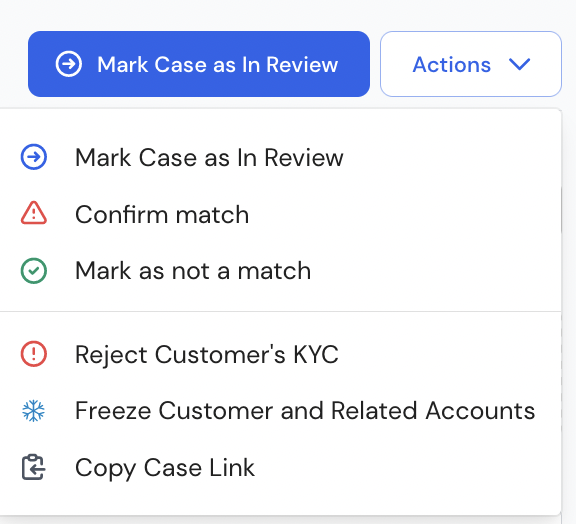Select the Mark Case as In Review menu entry
The image size is (576, 524).
coord(281,157)
